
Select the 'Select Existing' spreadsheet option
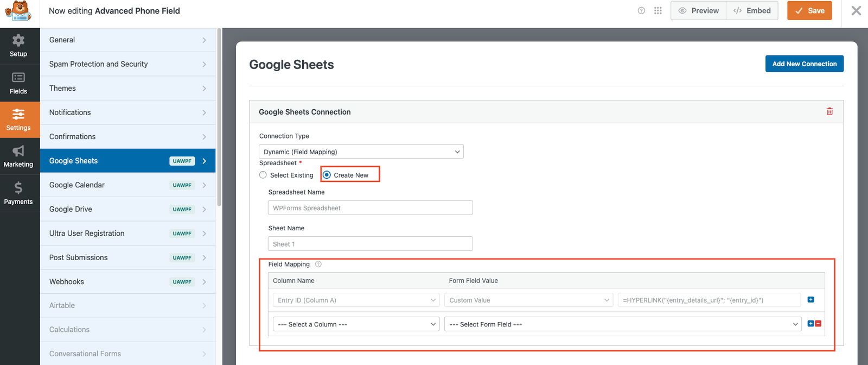(263, 175)
